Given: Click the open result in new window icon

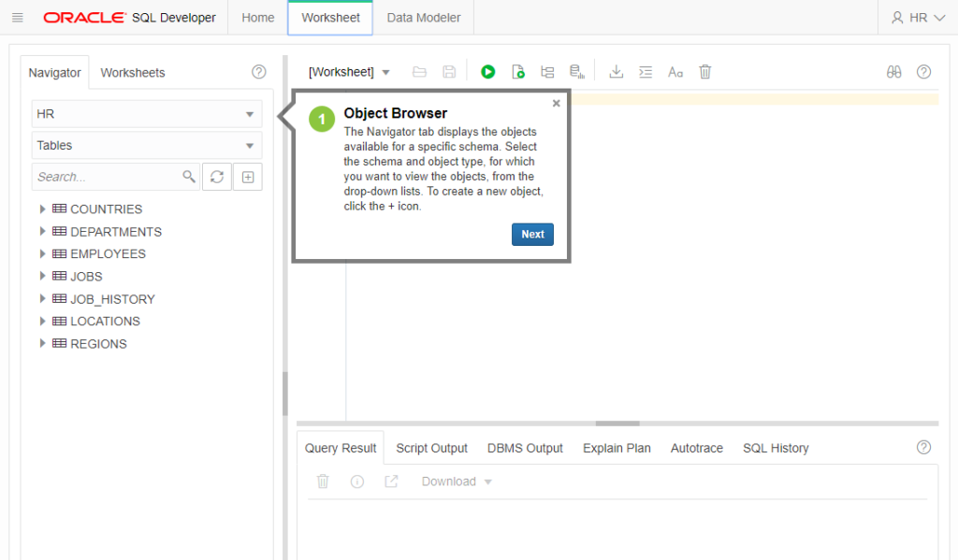Looking at the screenshot, I should [391, 481].
